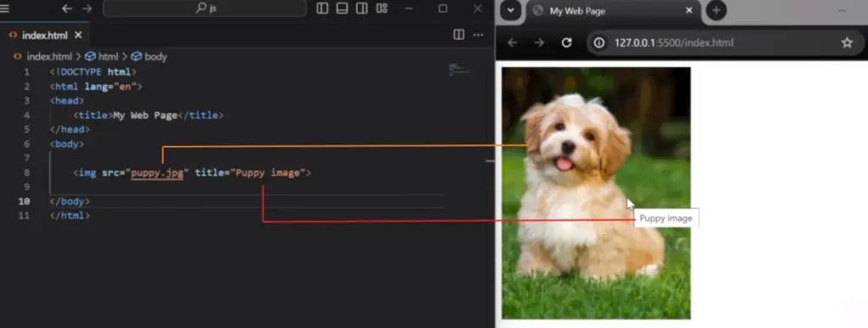
Task: Select the index.html editor tab
Action: coord(45,35)
